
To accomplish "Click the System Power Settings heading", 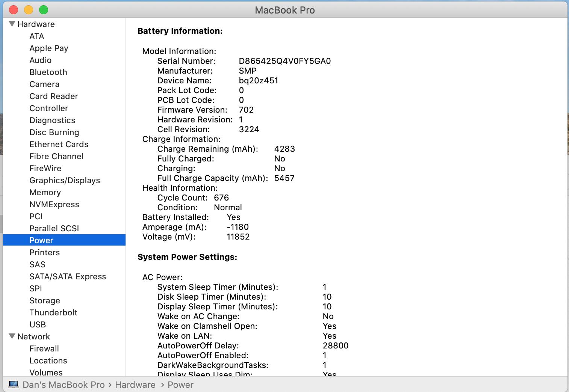I will pyautogui.click(x=187, y=257).
